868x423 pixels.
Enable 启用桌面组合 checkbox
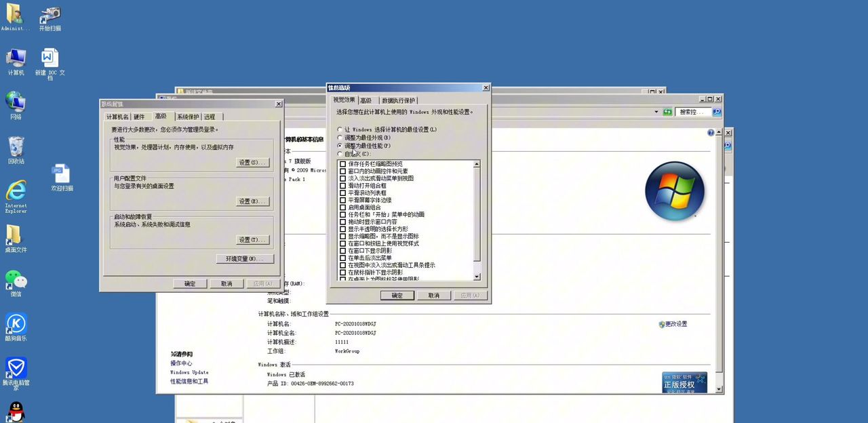[x=343, y=207]
